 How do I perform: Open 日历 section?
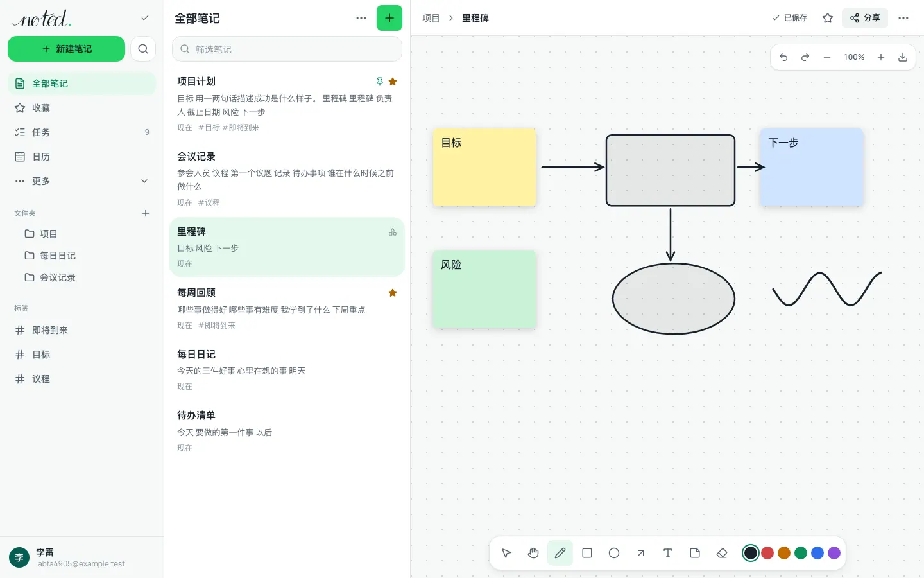[81, 157]
